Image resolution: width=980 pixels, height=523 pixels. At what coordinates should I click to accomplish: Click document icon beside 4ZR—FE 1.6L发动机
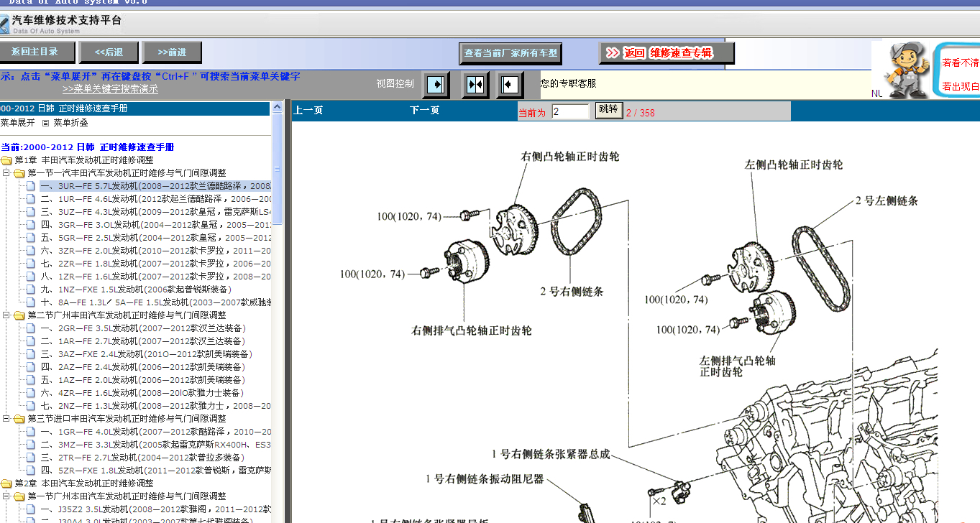31,393
